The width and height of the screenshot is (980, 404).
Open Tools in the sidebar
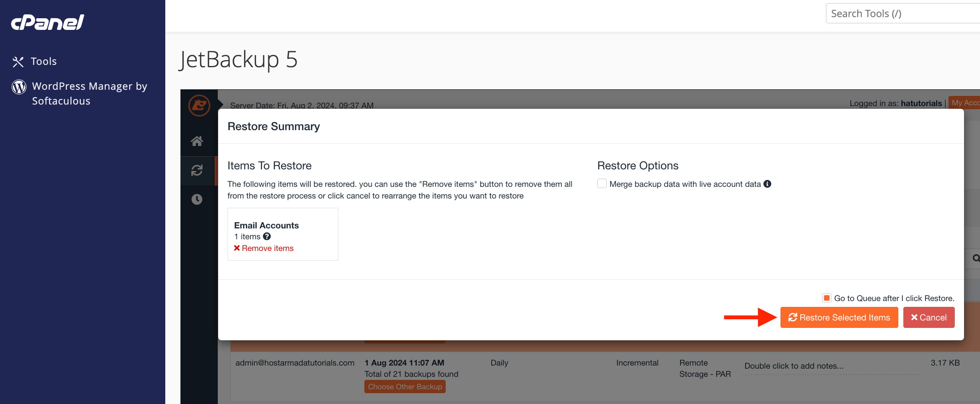coord(44,61)
